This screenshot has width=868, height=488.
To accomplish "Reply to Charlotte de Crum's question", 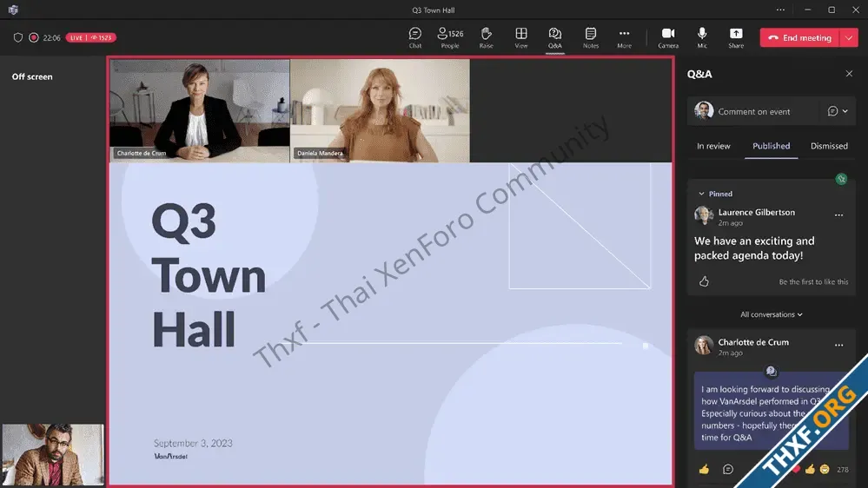I will point(728,469).
